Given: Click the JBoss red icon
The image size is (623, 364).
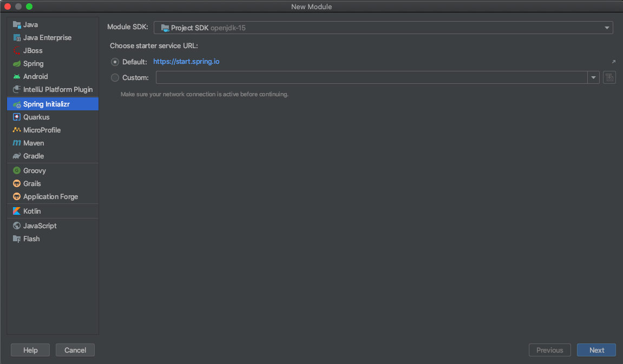Looking at the screenshot, I should 17,50.
